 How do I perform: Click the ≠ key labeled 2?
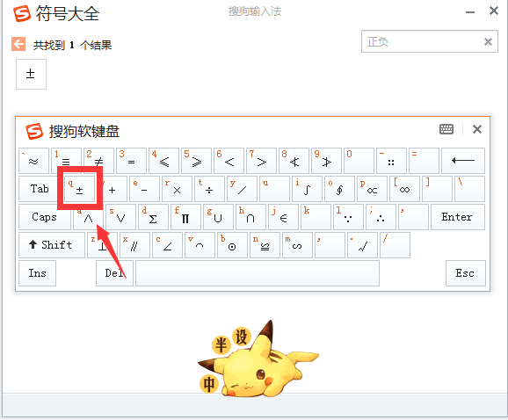(98, 161)
